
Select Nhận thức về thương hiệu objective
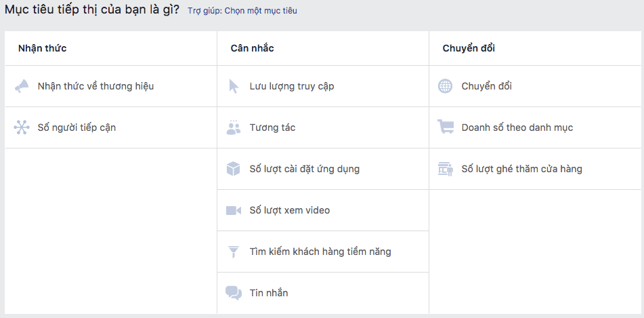[x=95, y=86]
